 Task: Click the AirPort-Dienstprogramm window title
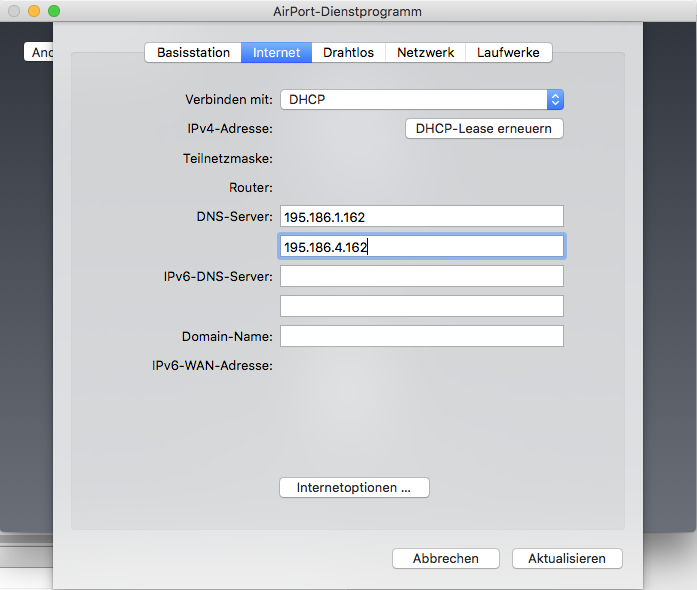[x=347, y=11]
